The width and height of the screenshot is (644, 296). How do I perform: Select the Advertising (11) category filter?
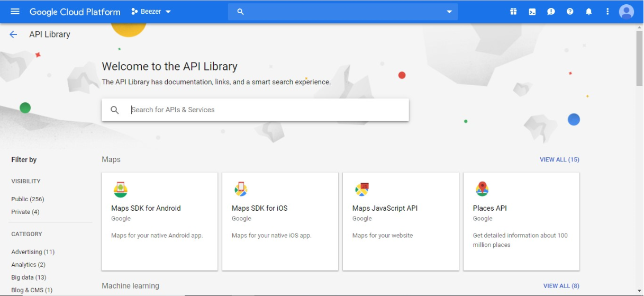33,252
